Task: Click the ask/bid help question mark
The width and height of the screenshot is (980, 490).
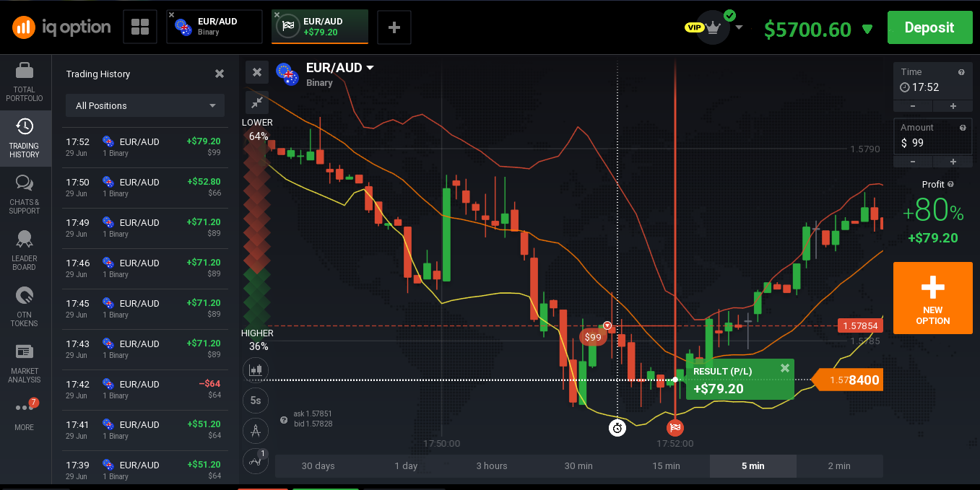Action: pos(284,419)
